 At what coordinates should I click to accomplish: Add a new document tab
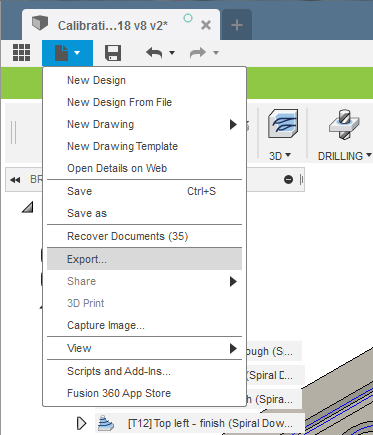point(237,25)
